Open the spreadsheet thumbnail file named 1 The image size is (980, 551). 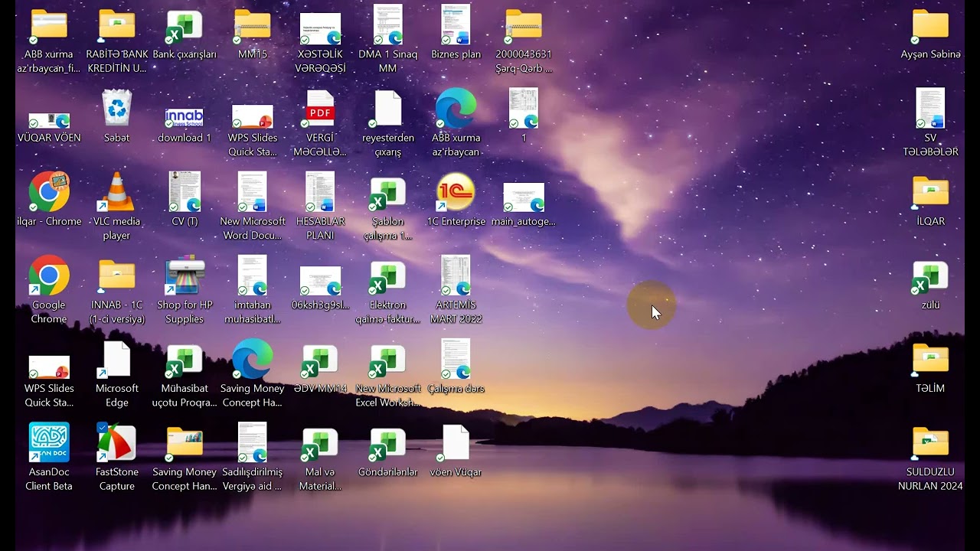[524, 109]
